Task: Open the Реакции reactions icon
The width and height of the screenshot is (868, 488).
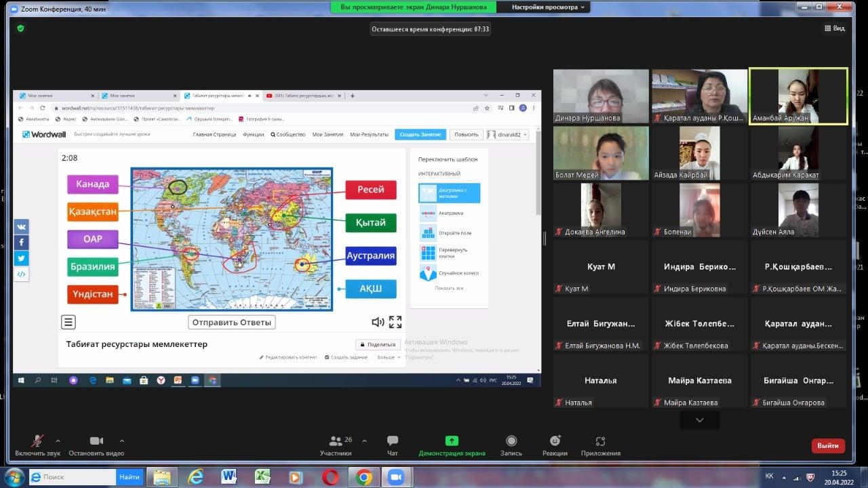Action: coord(555,441)
